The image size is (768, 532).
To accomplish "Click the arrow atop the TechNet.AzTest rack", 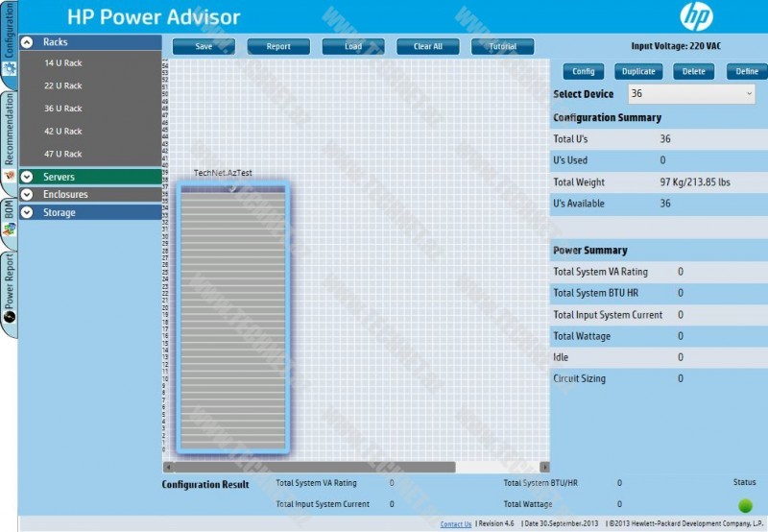I will [x=232, y=188].
